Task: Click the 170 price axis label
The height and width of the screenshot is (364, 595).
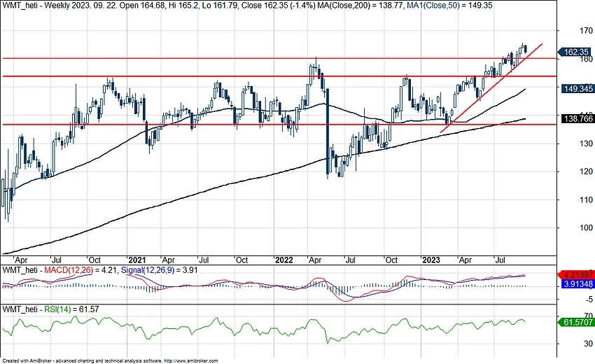Action: pyautogui.click(x=587, y=30)
